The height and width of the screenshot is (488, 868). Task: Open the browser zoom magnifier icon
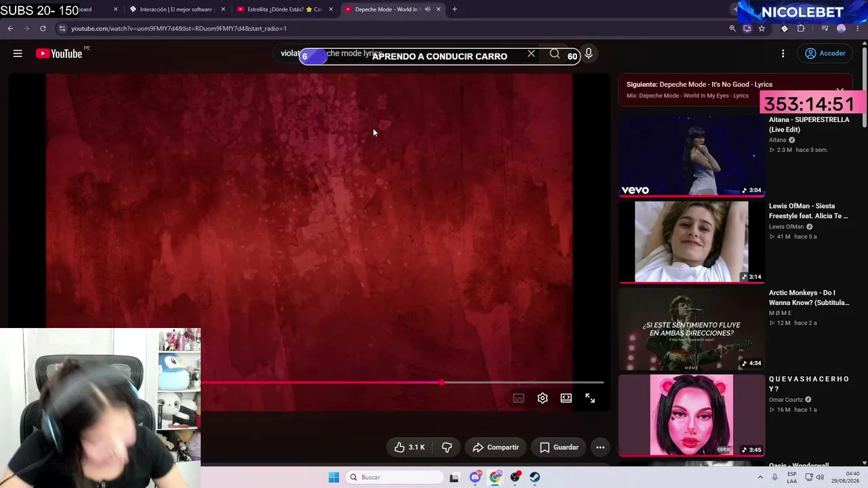coord(732,28)
